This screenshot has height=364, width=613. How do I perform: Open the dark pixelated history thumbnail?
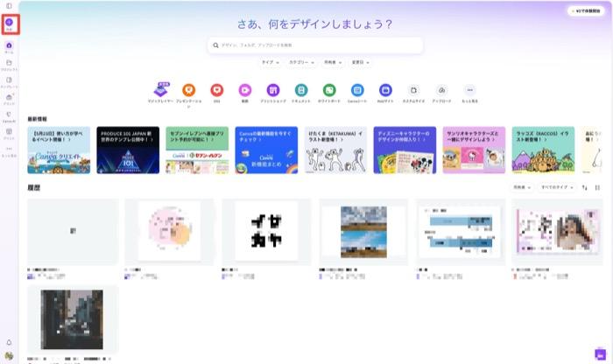pos(73,319)
